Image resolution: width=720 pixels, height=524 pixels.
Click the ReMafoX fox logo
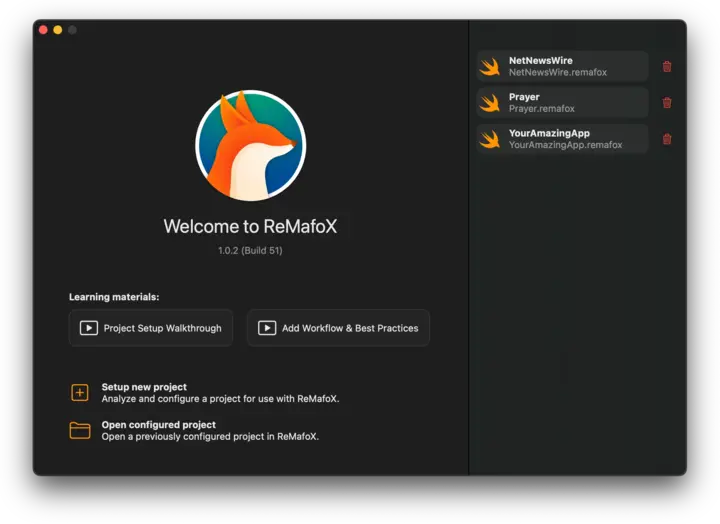(x=250, y=146)
